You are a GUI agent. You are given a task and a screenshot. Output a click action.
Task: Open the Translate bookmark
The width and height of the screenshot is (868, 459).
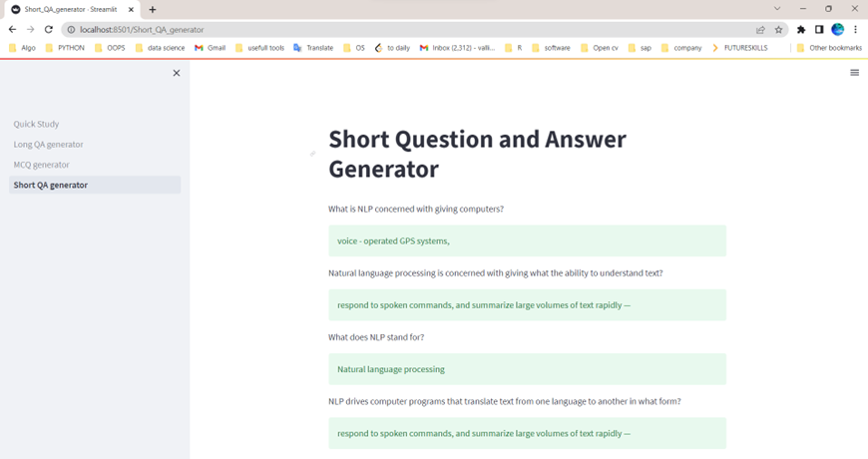click(x=313, y=48)
